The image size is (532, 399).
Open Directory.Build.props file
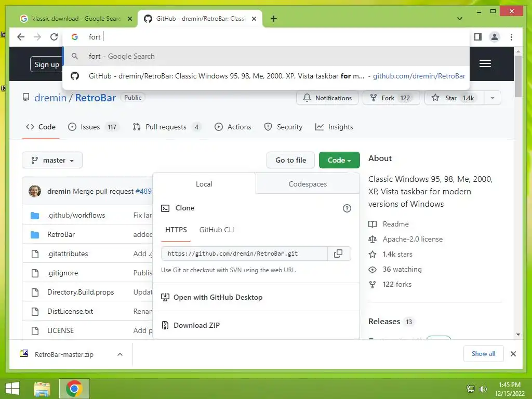pos(81,292)
